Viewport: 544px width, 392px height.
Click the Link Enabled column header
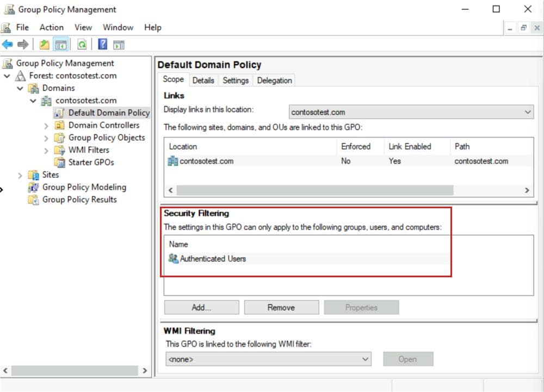click(x=417, y=147)
